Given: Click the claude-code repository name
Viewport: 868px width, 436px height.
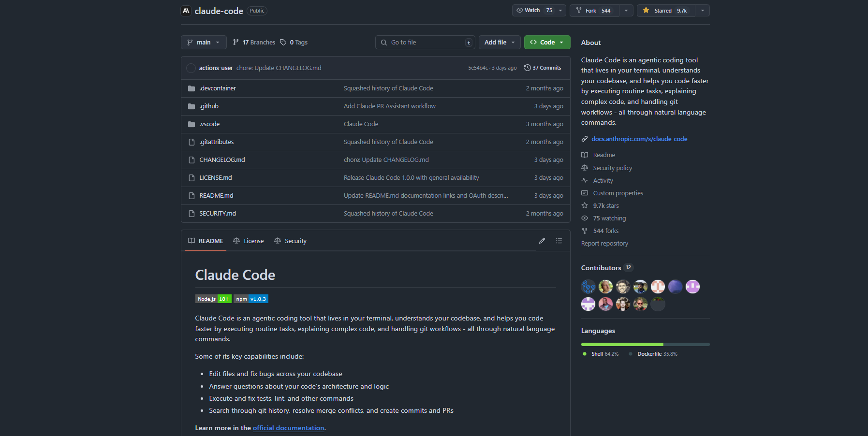Looking at the screenshot, I should pyautogui.click(x=219, y=11).
